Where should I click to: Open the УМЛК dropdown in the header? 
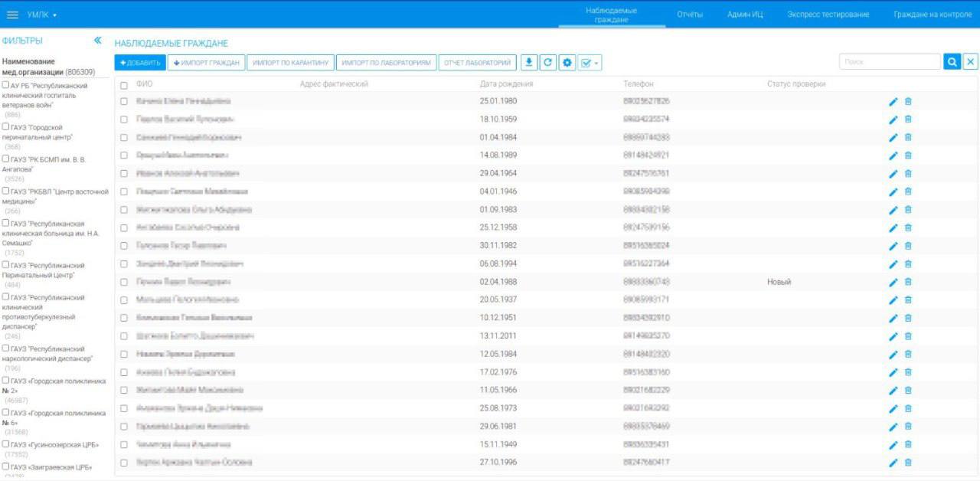tap(42, 15)
